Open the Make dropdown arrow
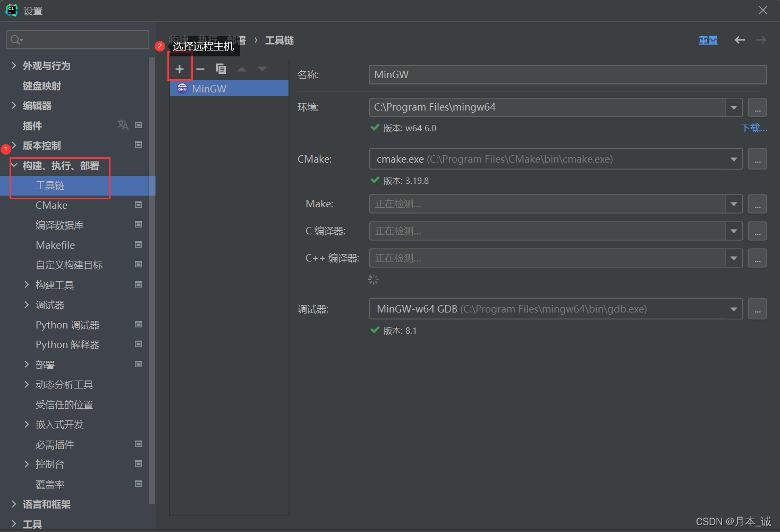The image size is (780, 532). pos(734,204)
